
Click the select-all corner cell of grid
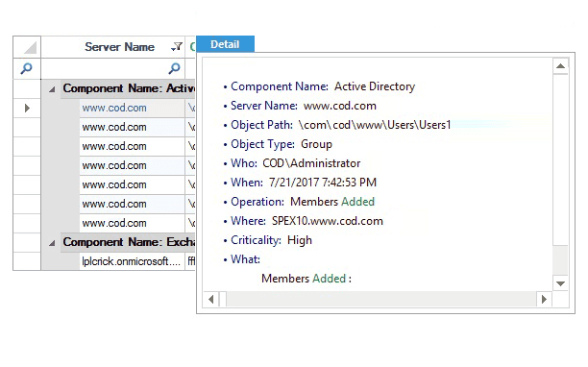pos(27,47)
